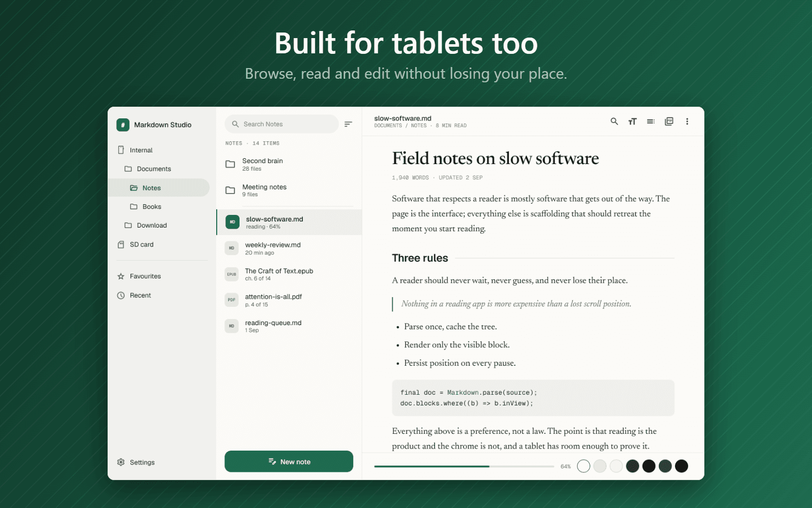Click the 'Render only the visible block' bullet
This screenshot has height=508, width=812.
(x=457, y=345)
